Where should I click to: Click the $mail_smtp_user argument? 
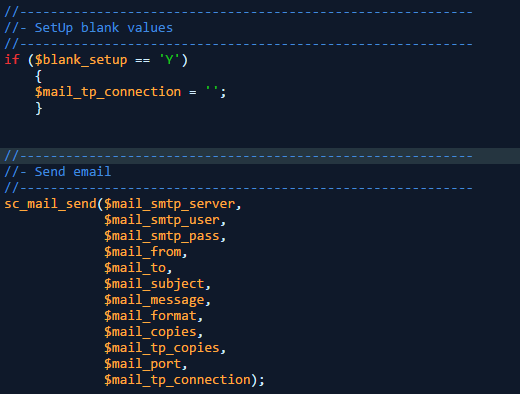coord(162,220)
